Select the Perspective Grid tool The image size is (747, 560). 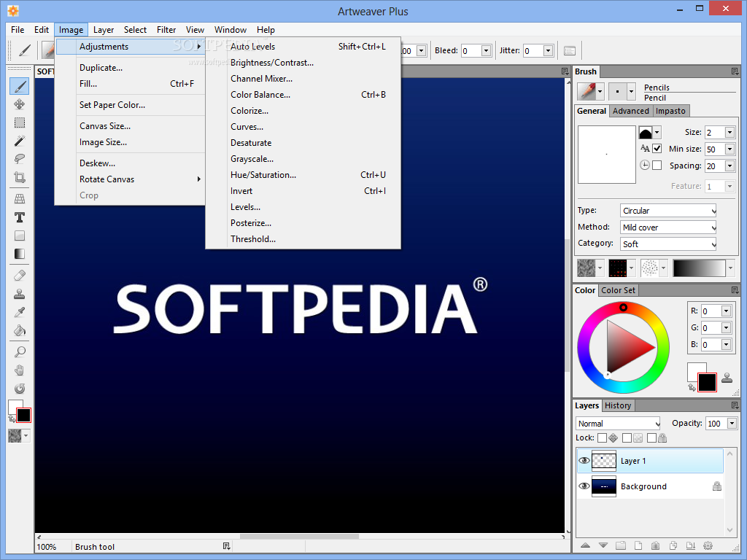point(20,198)
